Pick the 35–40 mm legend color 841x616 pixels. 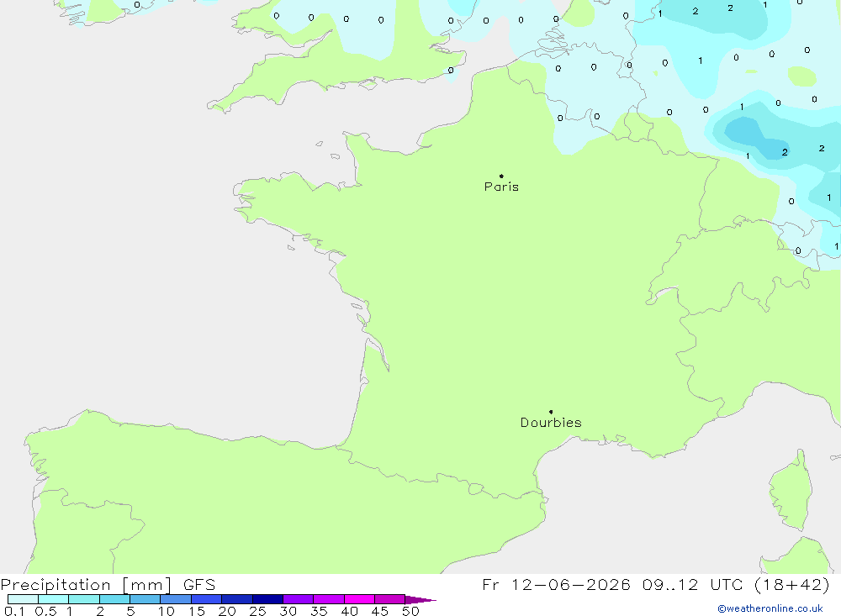tap(329, 599)
